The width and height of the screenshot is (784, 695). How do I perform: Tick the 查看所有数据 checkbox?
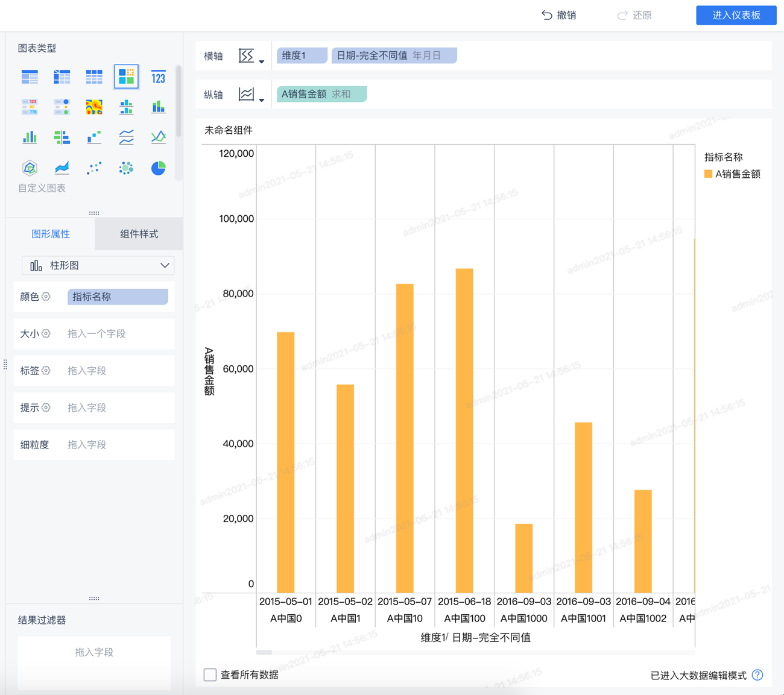(x=210, y=675)
